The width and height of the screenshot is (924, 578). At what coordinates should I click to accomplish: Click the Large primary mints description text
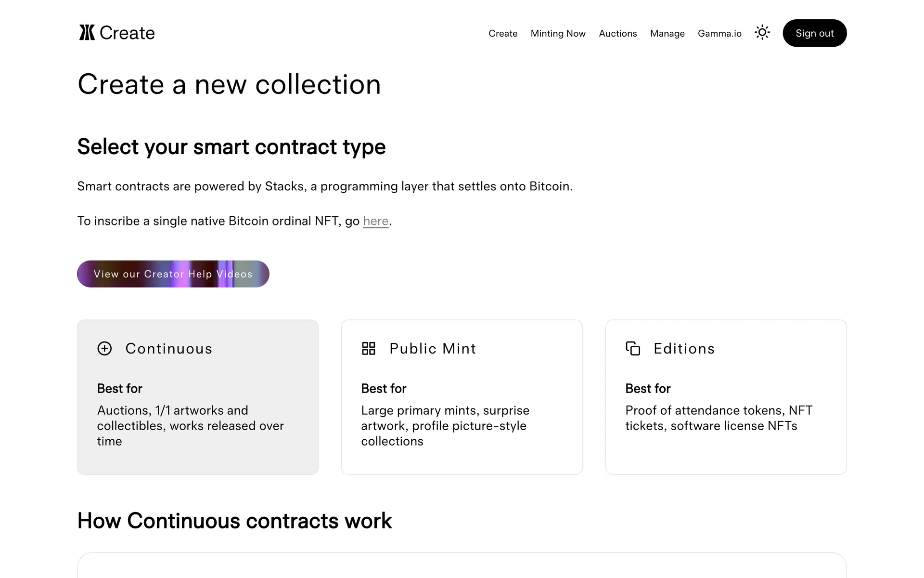point(445,426)
